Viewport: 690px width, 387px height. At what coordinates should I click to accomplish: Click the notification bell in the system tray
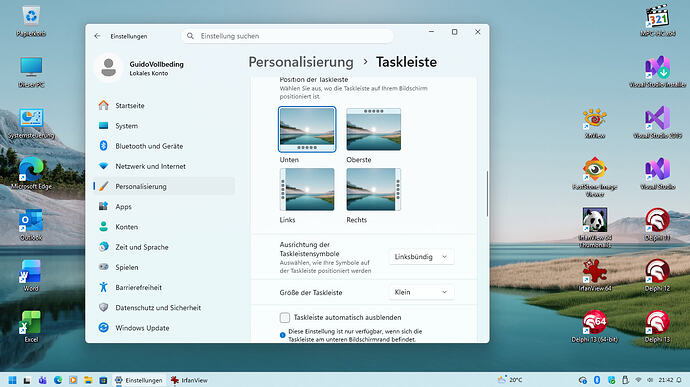pos(679,380)
